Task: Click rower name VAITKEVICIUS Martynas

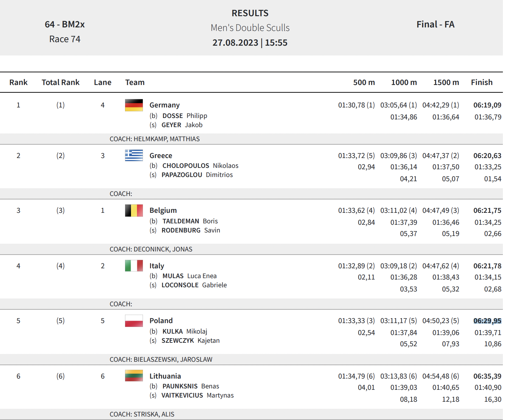Action: point(197,395)
